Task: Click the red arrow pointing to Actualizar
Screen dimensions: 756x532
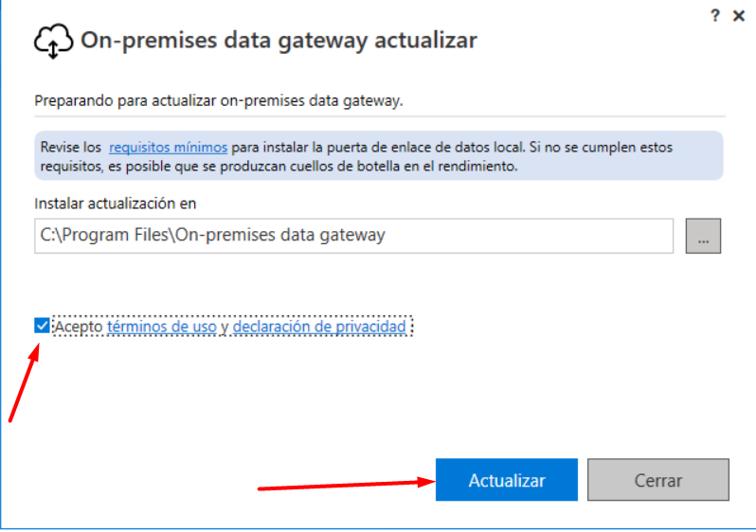Action: 346,484
